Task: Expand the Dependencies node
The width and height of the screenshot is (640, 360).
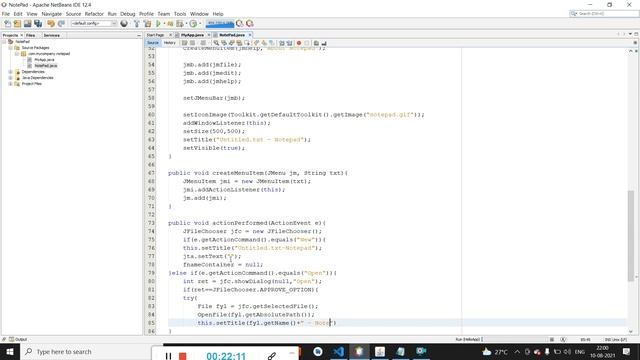Action: 11,71
